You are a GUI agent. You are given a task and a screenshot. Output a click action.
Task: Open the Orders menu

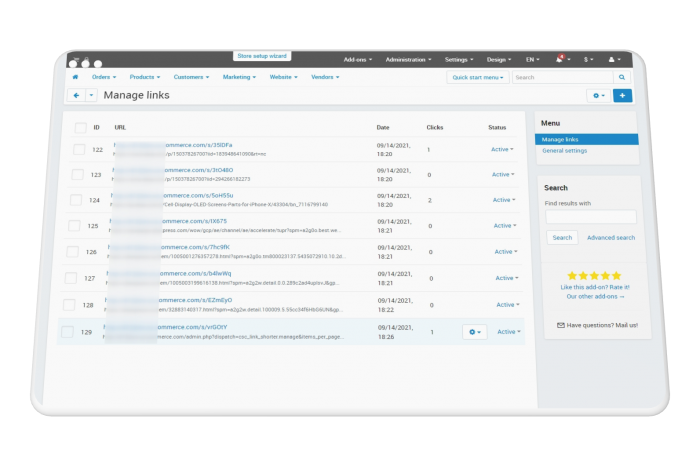pyautogui.click(x=104, y=77)
